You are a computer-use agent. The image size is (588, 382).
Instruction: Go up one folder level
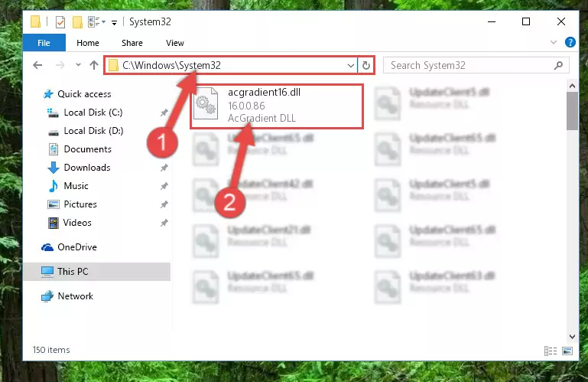94,65
